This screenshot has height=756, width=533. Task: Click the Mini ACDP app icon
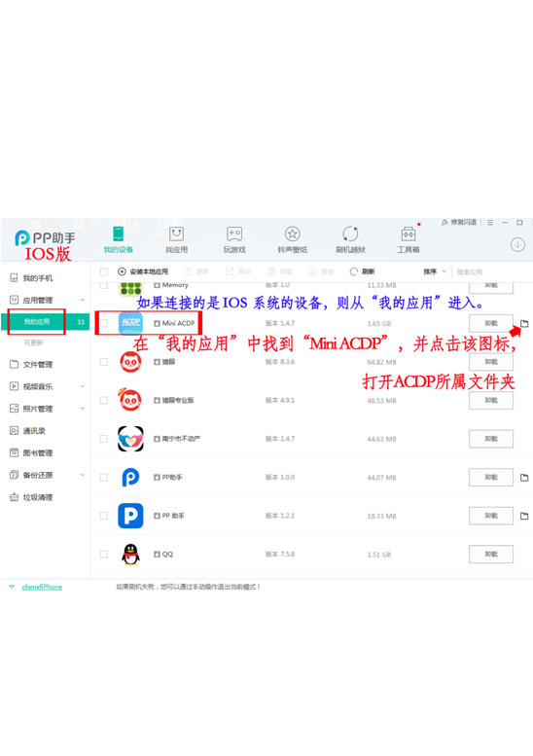click(x=130, y=323)
